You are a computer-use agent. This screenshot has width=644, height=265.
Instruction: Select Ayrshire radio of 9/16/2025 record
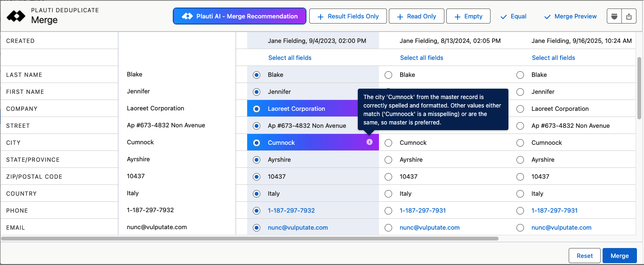tap(520, 159)
